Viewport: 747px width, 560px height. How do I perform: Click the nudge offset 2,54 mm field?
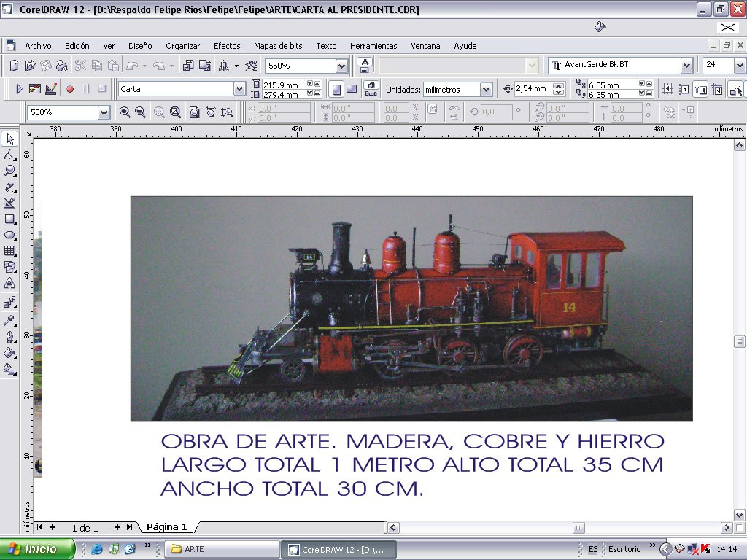pyautogui.click(x=533, y=88)
